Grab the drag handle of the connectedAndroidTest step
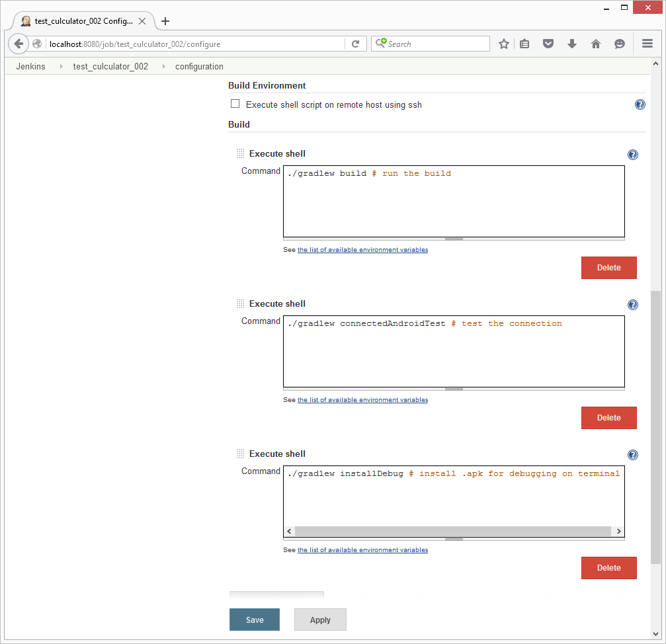 pyautogui.click(x=240, y=303)
